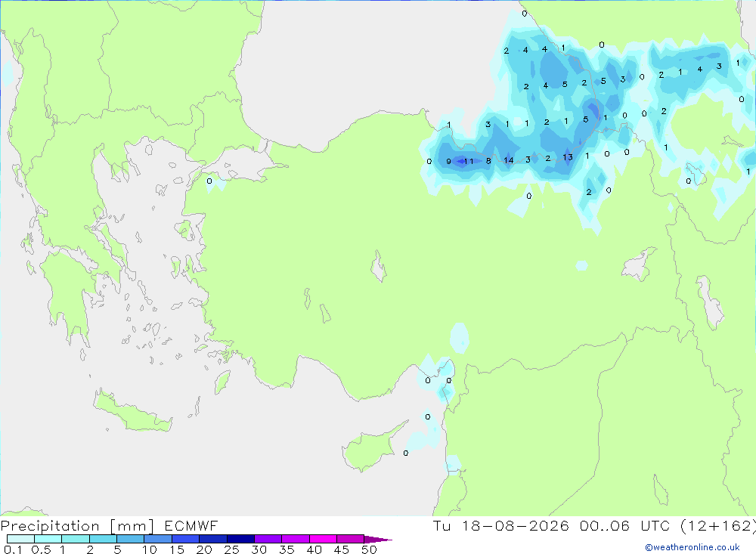Click the precipitation value '11' on the map
Image resolution: width=756 pixels, height=554 pixels.
[469, 162]
